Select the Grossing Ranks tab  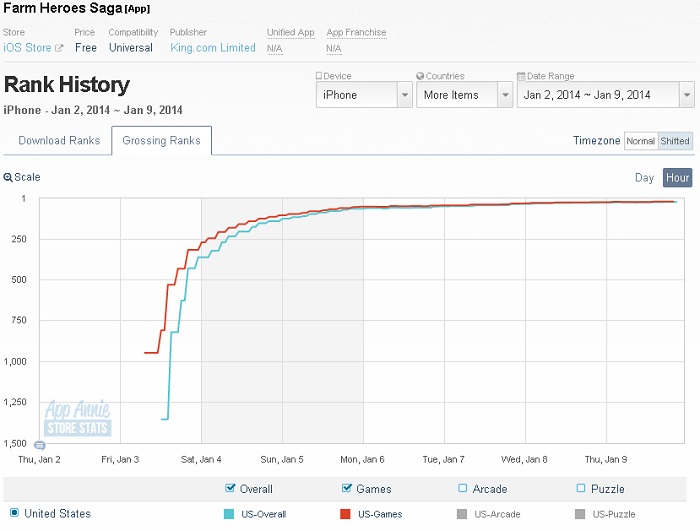(x=162, y=141)
